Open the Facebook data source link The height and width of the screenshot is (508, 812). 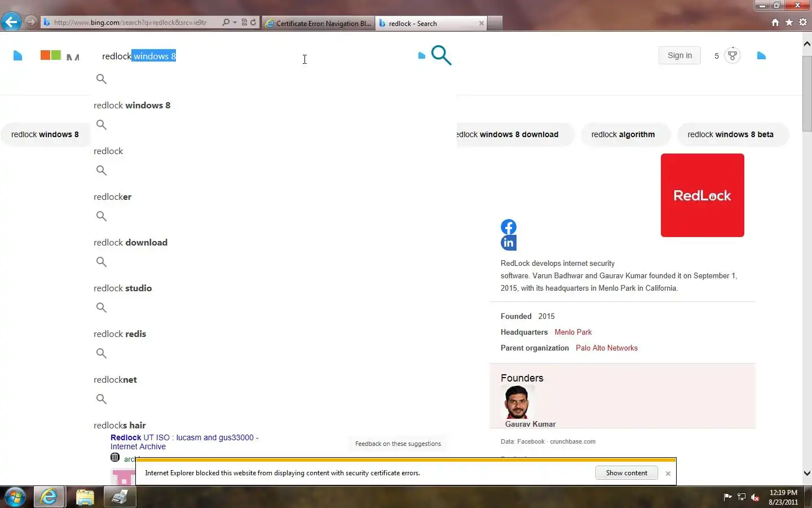coord(531,441)
